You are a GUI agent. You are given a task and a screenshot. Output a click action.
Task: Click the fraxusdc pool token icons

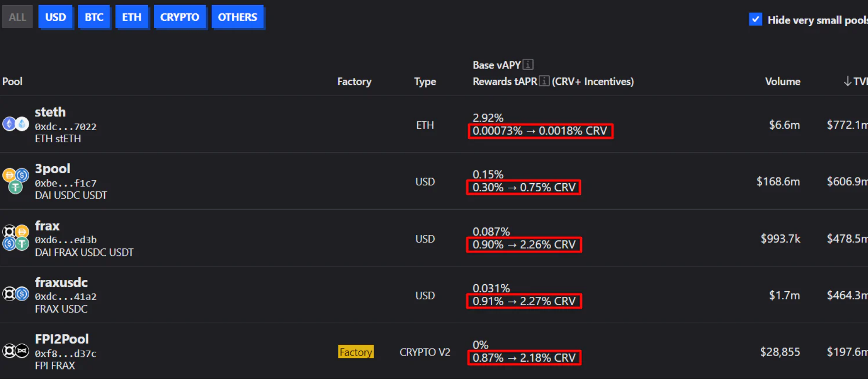[16, 294]
